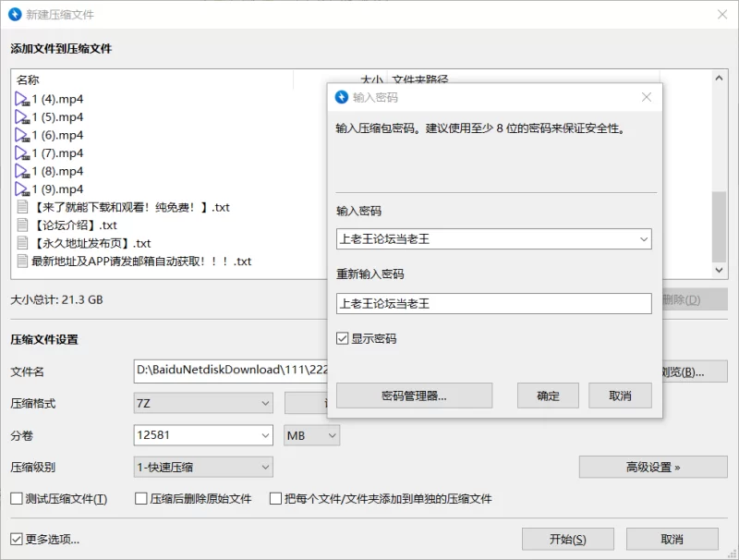Click the app logo in 输入密码 dialog title

(x=341, y=97)
